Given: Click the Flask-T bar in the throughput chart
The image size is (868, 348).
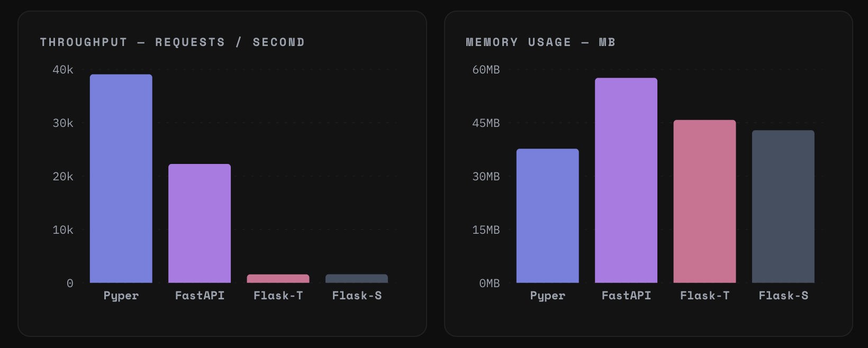Looking at the screenshot, I should click(x=278, y=279).
